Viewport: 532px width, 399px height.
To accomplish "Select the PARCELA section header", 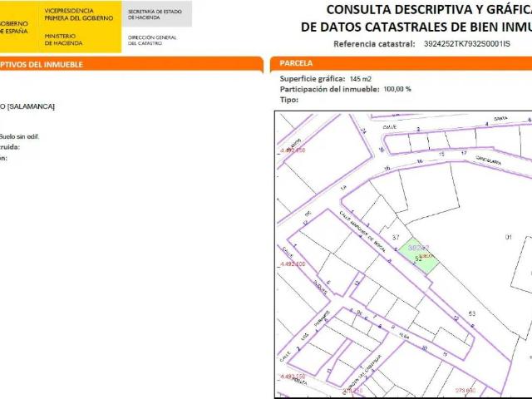I will click(x=296, y=63).
